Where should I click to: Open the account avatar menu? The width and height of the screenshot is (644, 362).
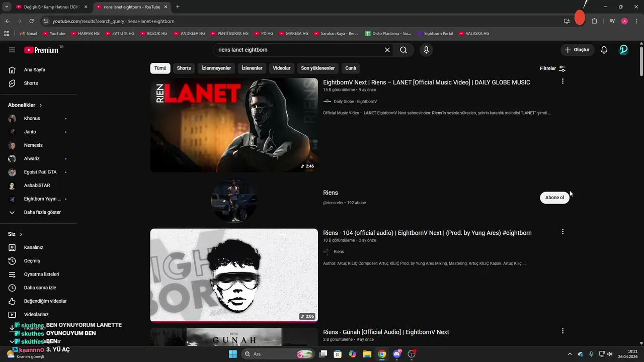click(x=624, y=50)
